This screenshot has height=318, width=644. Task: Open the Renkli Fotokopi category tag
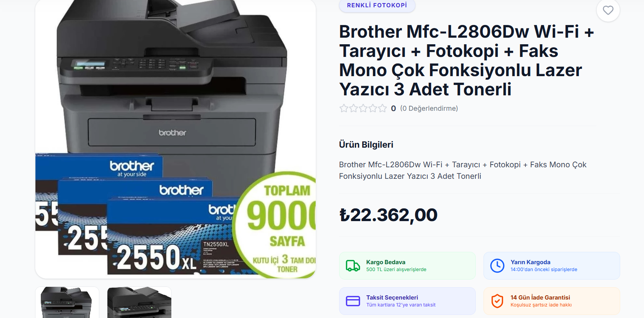click(377, 5)
